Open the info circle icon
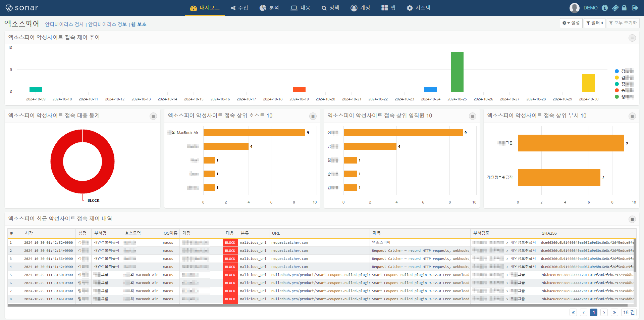644x320 pixels. (x=605, y=8)
